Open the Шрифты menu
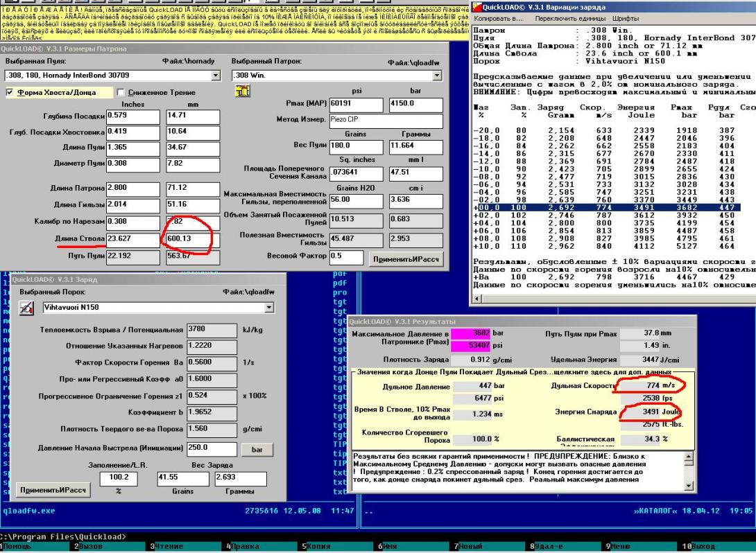Viewport: 756px width, 553px height. point(624,17)
